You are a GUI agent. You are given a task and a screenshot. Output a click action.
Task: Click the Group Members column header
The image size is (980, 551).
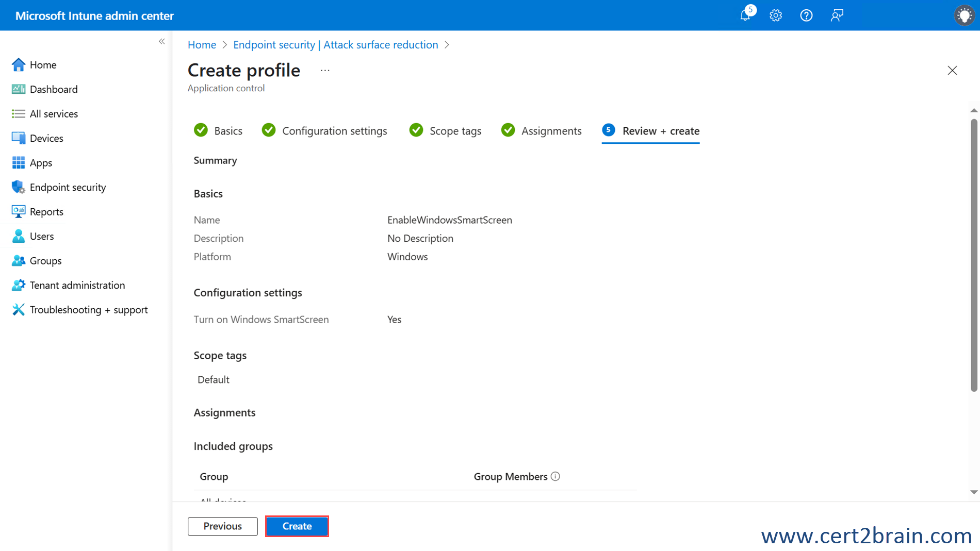point(511,476)
